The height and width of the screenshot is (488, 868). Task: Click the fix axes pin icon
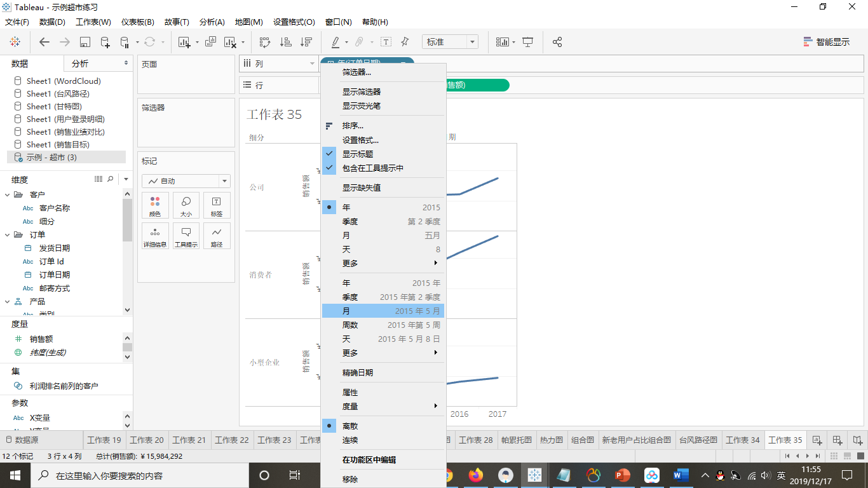[x=405, y=42]
